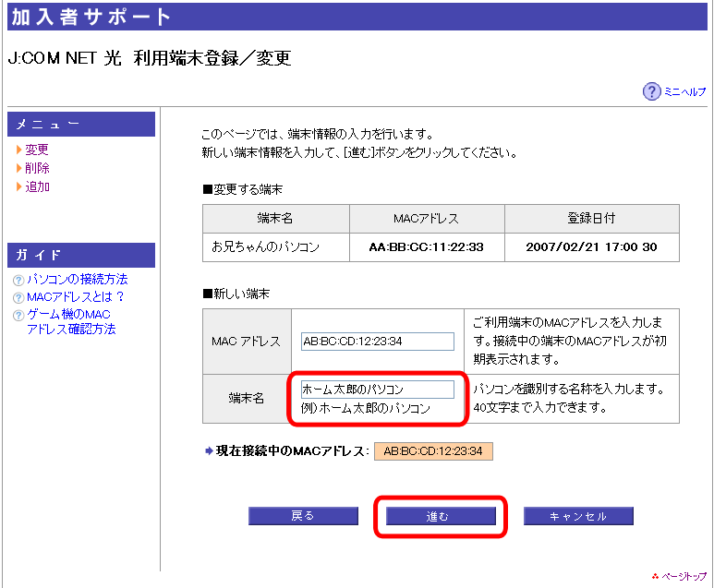Focus the MAC アドレス input field
This screenshot has width=714, height=588.
pos(378,342)
